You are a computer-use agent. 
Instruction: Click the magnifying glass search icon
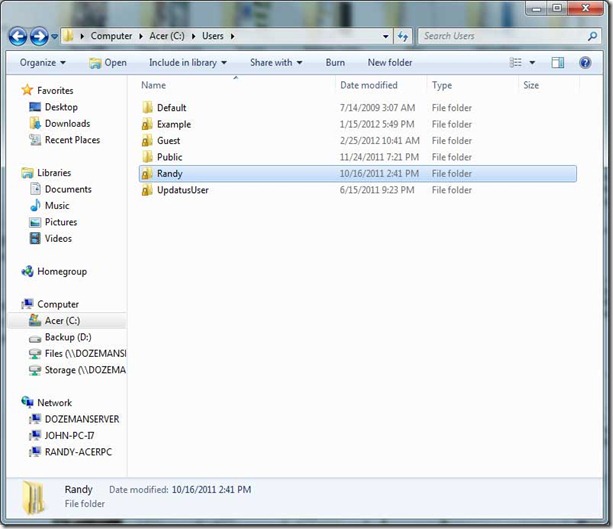click(x=592, y=36)
